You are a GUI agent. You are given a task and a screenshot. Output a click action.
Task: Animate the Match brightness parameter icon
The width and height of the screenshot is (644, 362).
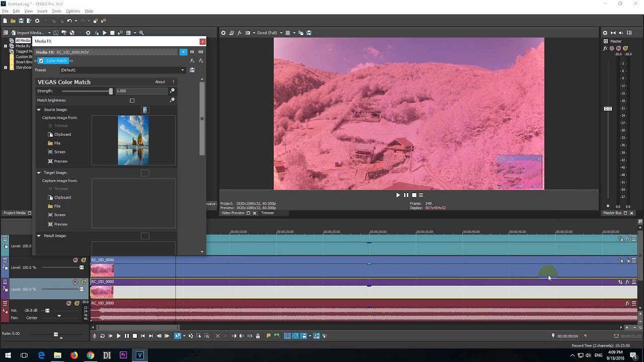click(x=172, y=100)
